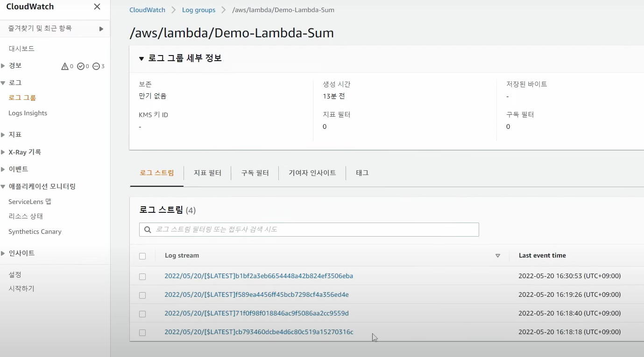Expand the X-Ray 기록 section
This screenshot has height=357, width=644.
(x=3, y=152)
